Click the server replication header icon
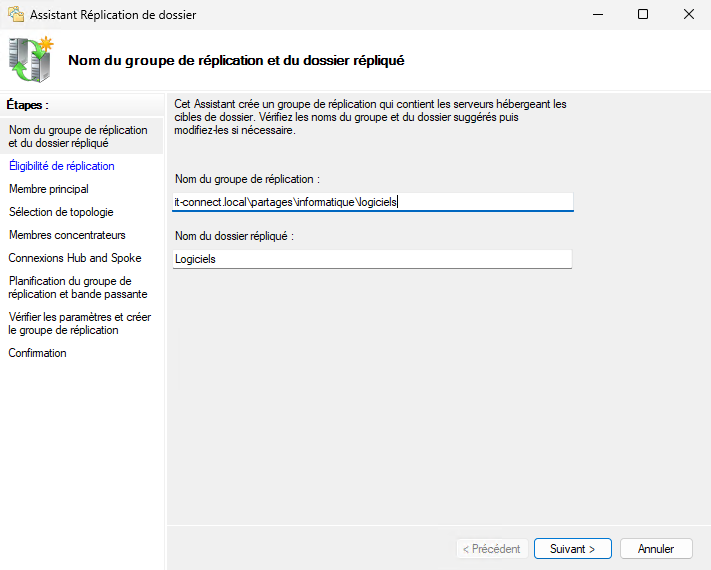 [31, 59]
